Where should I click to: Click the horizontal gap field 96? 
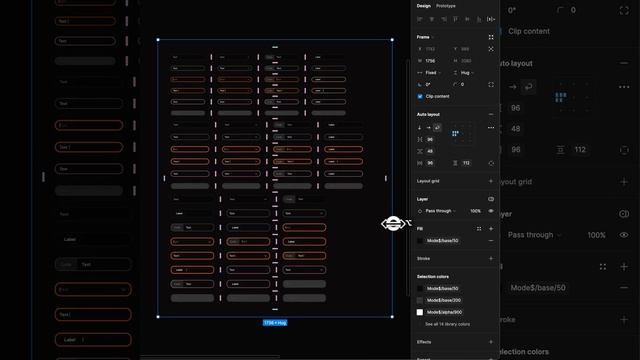tap(430, 140)
